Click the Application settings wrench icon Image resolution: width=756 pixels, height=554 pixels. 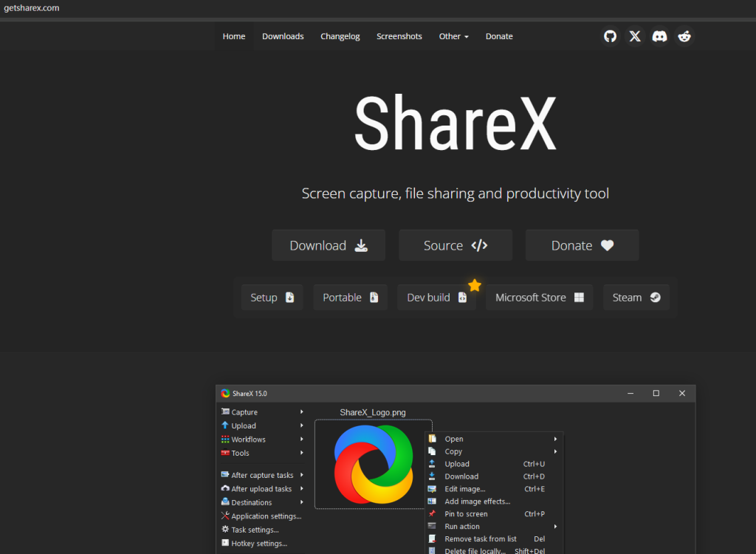(x=225, y=516)
